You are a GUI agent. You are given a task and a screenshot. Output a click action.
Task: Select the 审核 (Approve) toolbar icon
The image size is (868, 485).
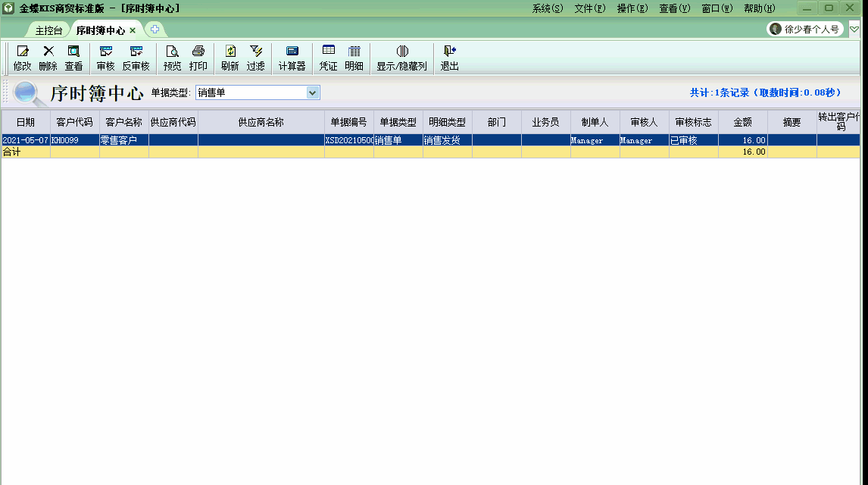point(105,58)
